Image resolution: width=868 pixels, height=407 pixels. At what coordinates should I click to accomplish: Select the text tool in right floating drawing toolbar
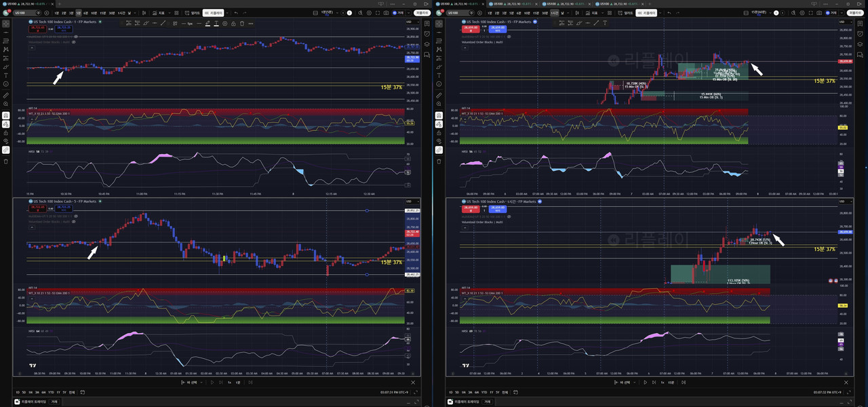click(605, 23)
